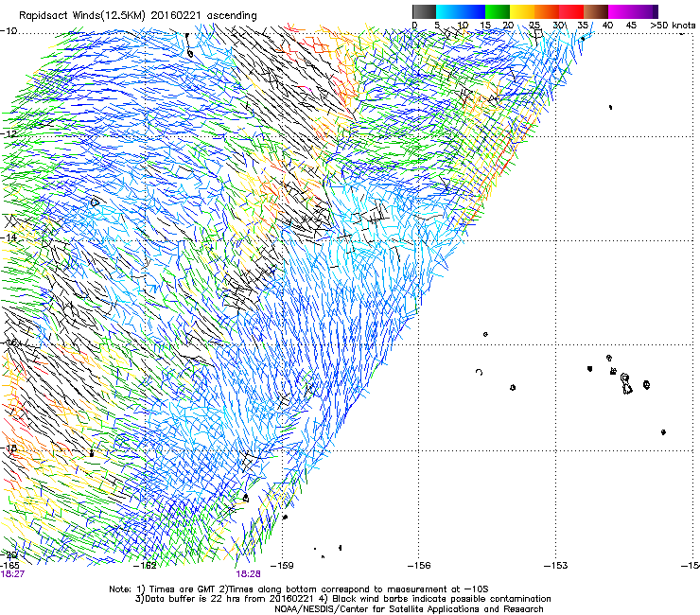Click the "-153" longitude axis label
The width and height of the screenshot is (700, 615).
(x=556, y=566)
